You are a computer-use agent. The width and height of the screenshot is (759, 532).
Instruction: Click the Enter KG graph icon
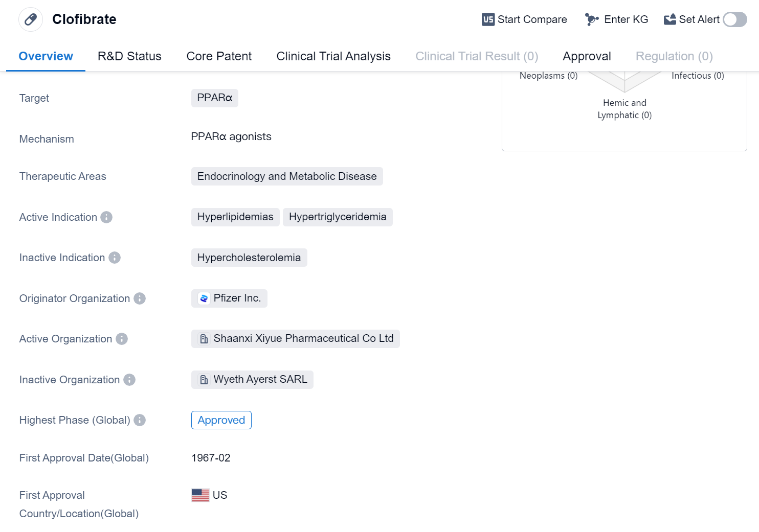tap(592, 19)
